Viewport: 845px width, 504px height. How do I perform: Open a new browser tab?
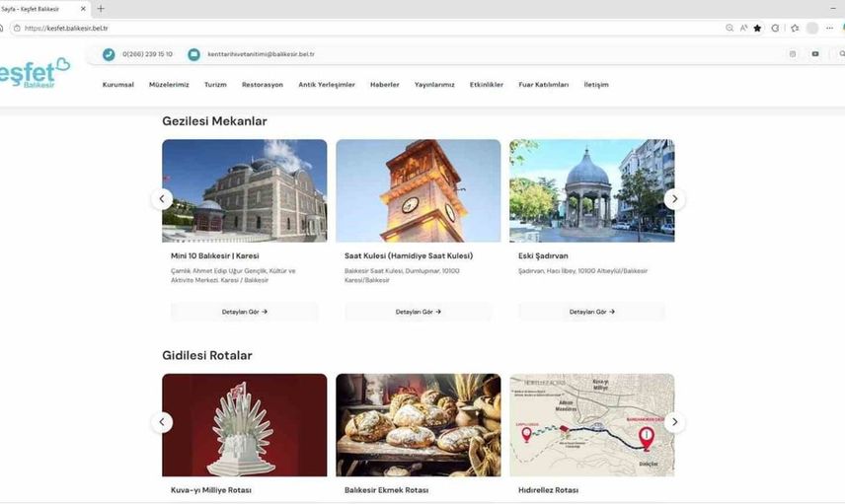[101, 9]
